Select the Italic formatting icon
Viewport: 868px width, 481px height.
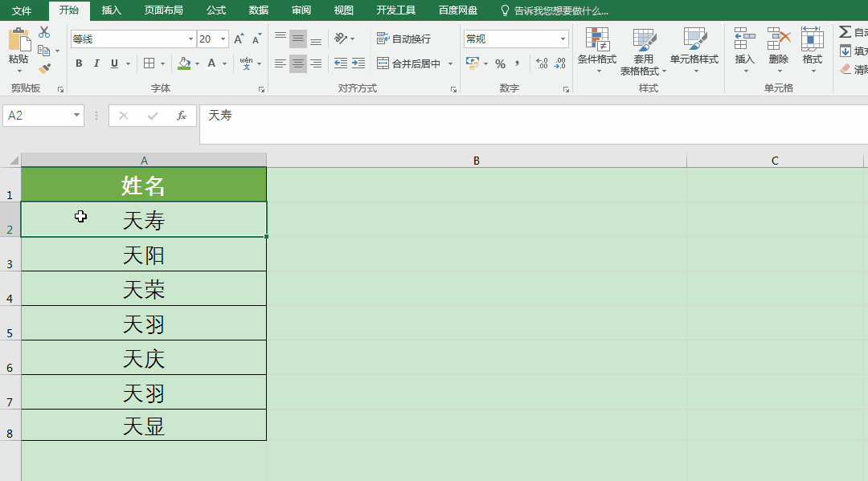[x=96, y=63]
